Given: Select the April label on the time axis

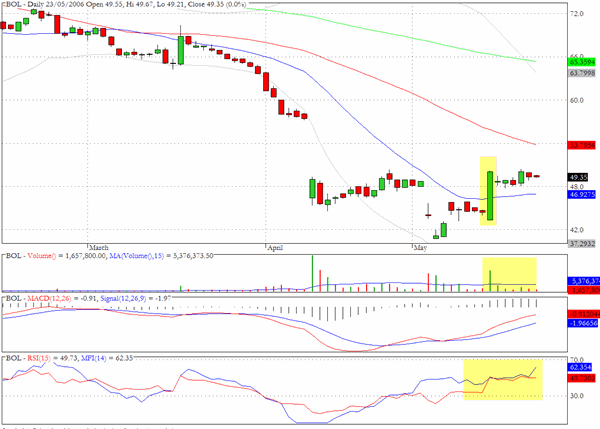Looking at the screenshot, I should pyautogui.click(x=275, y=248).
